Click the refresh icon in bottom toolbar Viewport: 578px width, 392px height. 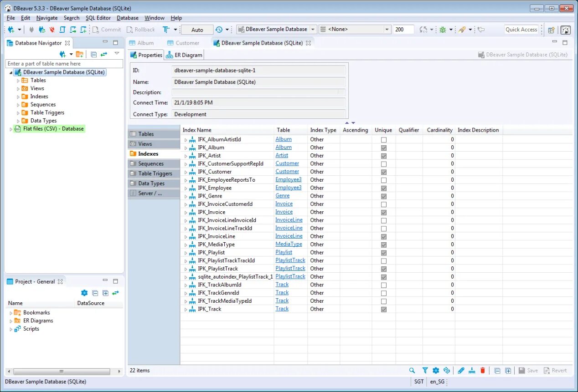tap(447, 371)
